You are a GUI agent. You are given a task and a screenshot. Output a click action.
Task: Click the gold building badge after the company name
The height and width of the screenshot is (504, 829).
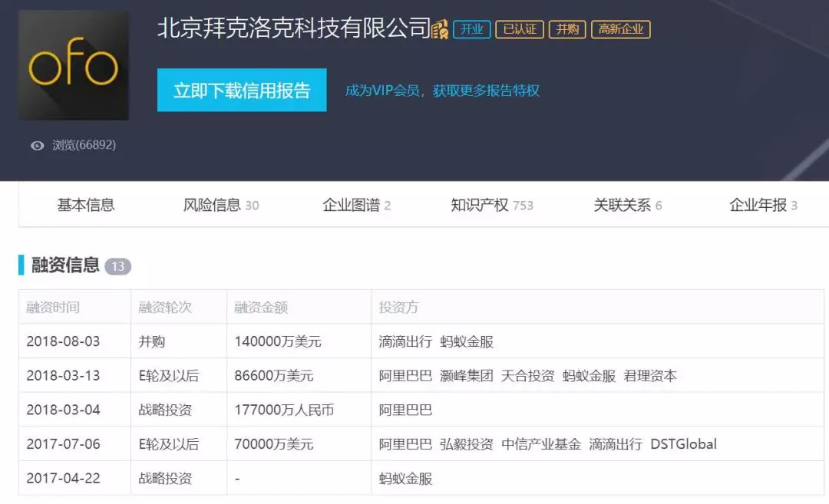(x=439, y=29)
